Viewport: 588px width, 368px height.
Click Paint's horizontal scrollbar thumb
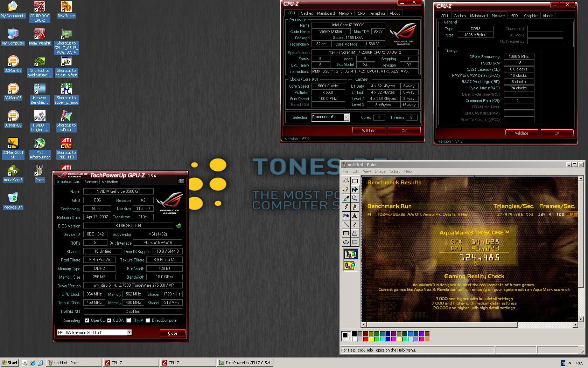[442, 325]
